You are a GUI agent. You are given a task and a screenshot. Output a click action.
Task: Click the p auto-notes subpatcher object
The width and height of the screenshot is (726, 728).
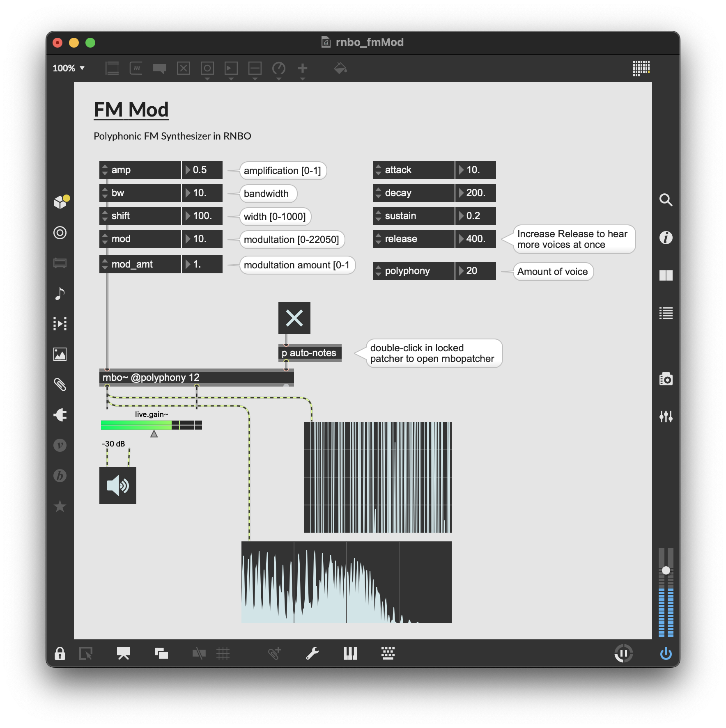pyautogui.click(x=310, y=353)
